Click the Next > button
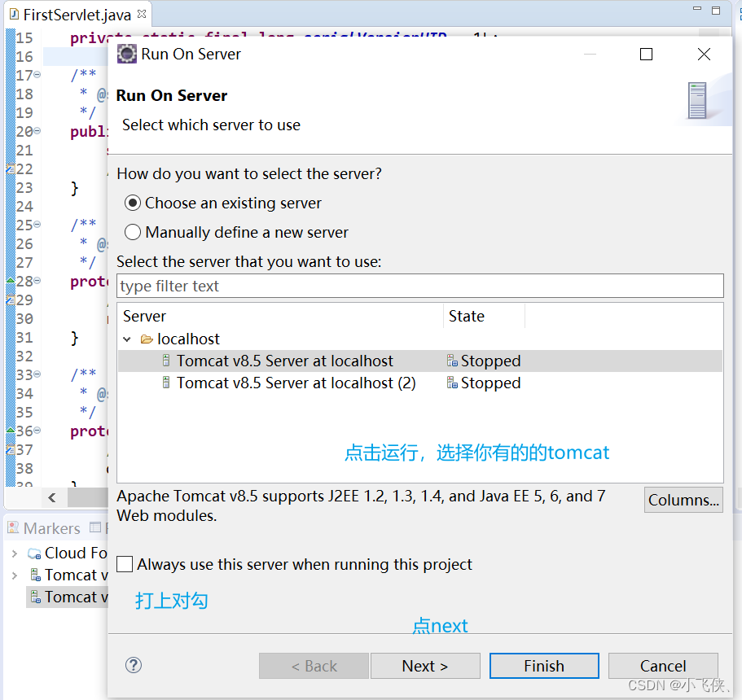 425,666
